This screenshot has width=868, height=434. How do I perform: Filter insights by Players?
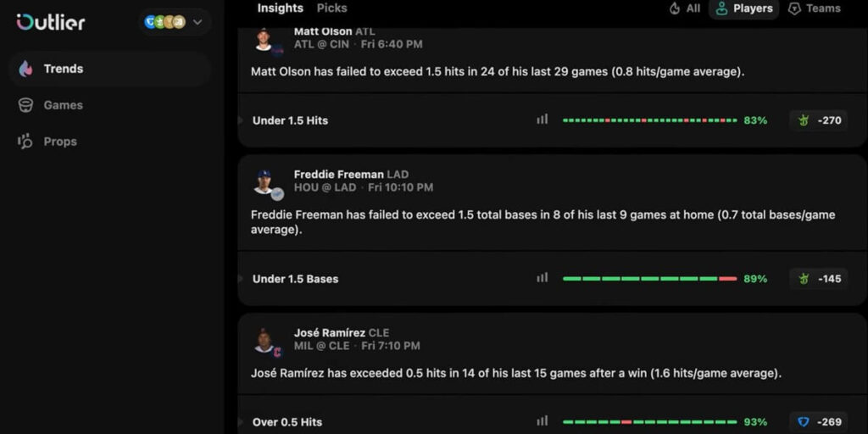(744, 8)
